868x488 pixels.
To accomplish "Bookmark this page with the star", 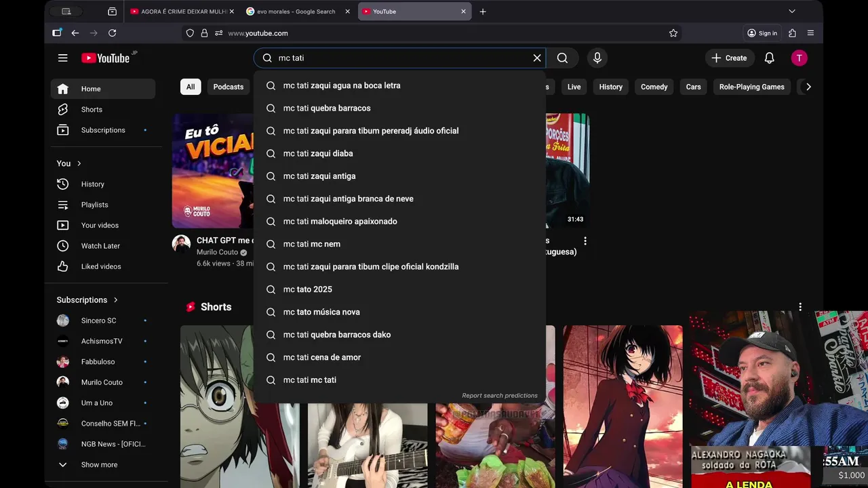I will tap(673, 33).
